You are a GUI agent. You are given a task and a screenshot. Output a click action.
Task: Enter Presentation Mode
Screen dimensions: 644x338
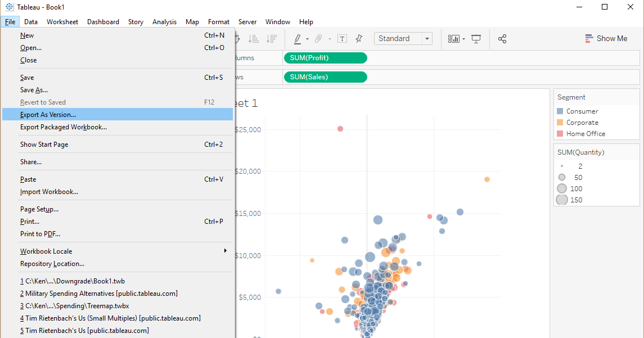click(476, 39)
